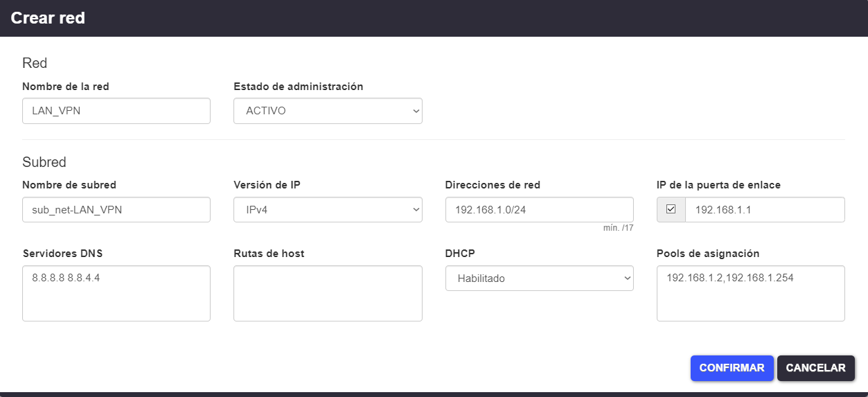
Task: Toggle the gateway IP checkbox
Action: [x=671, y=209]
